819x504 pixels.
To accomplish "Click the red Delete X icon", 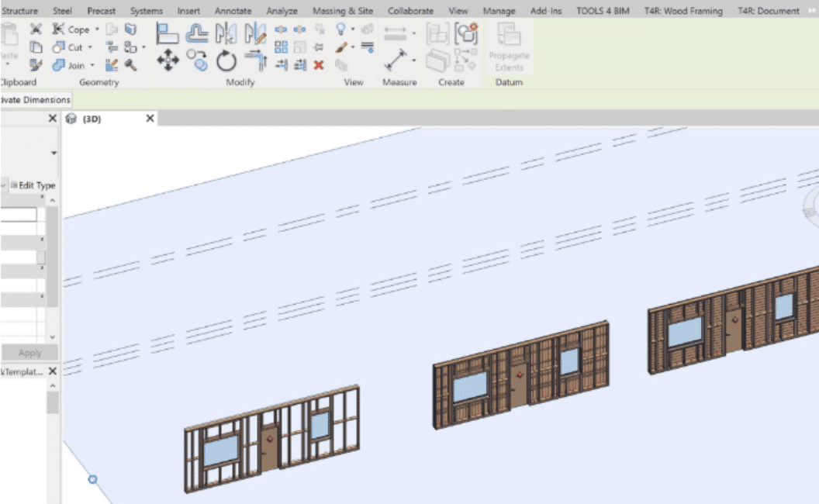I will [x=319, y=65].
